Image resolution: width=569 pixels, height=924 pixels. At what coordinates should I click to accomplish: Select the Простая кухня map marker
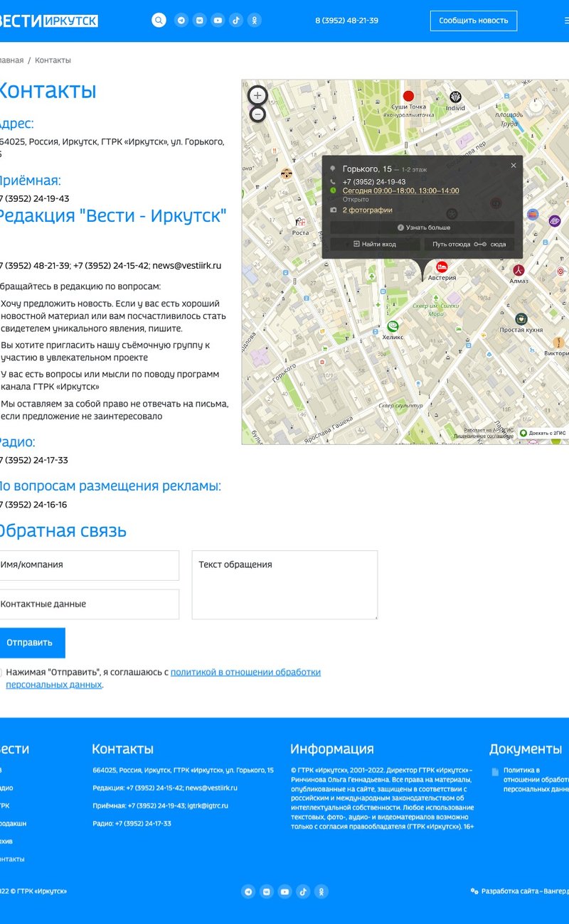tap(521, 319)
